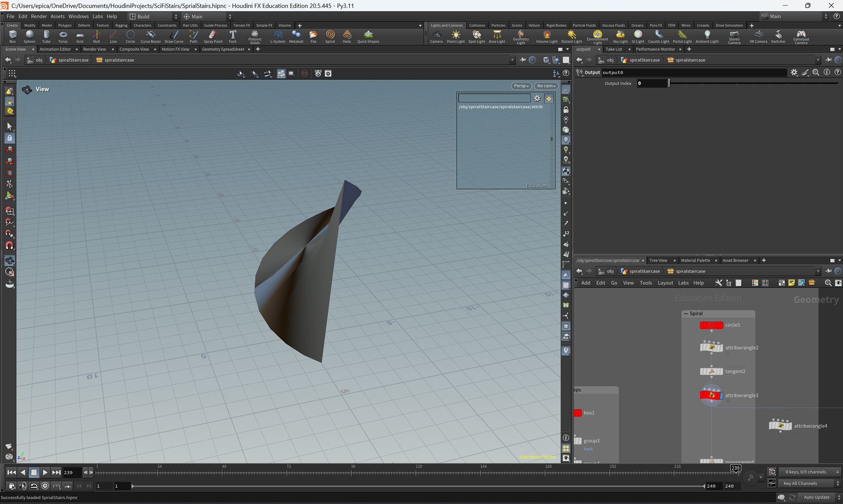Switch to the Render View tab

pyautogui.click(x=94, y=49)
